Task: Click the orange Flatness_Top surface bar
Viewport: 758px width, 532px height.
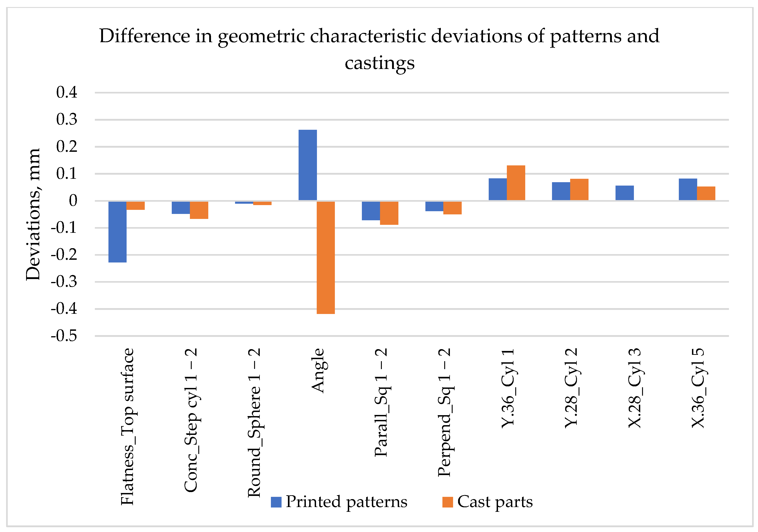Action: (135, 205)
